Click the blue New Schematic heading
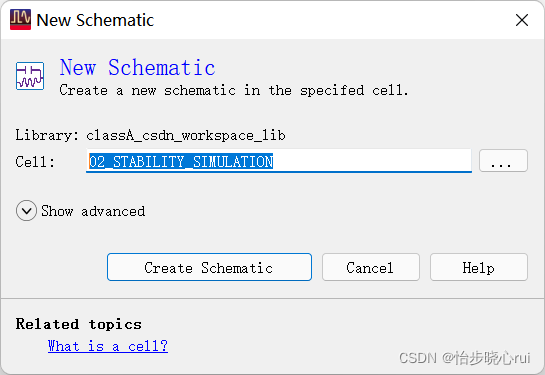 tap(137, 67)
